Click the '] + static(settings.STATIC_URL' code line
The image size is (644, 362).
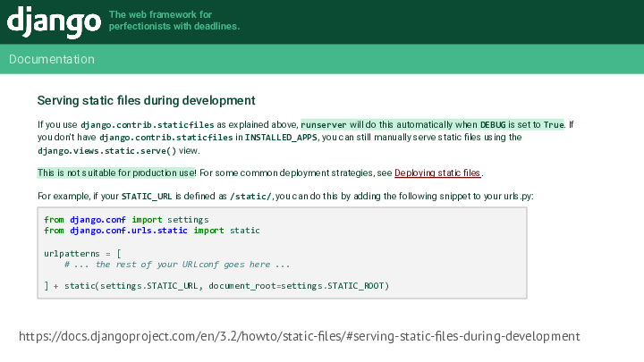point(216,286)
